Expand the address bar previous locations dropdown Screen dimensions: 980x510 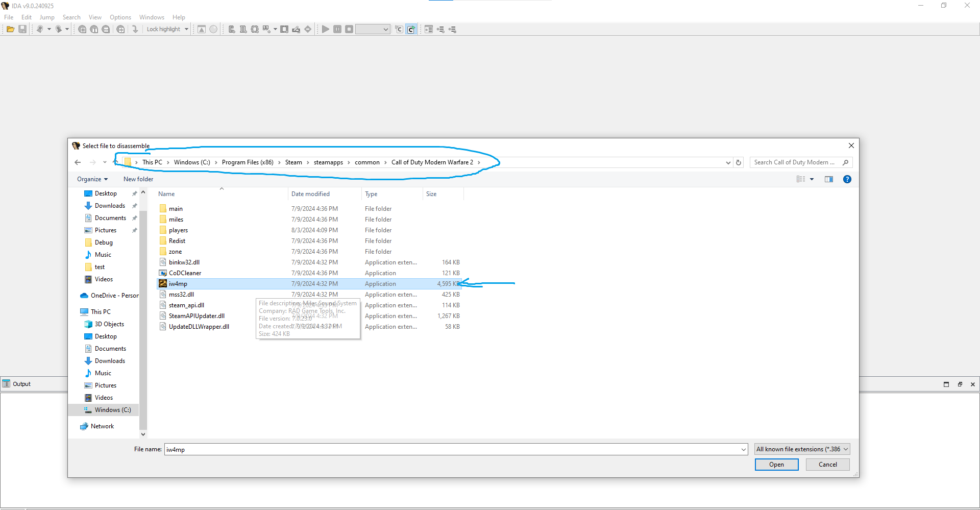(728, 162)
